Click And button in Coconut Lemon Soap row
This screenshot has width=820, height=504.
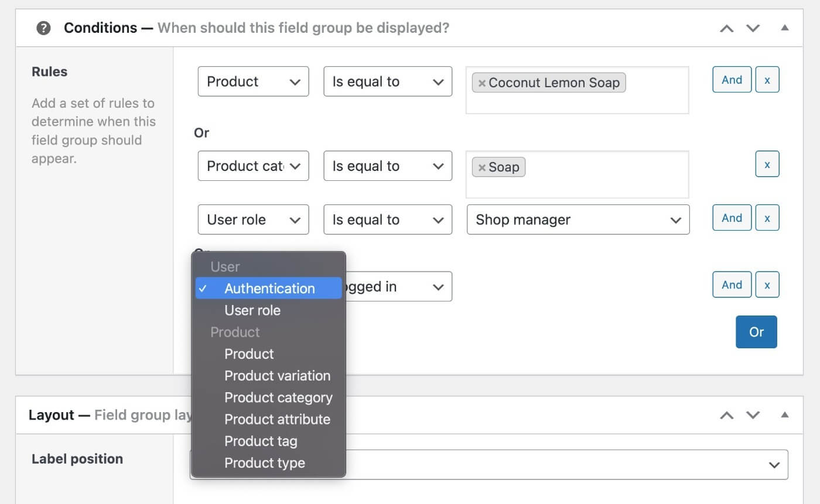[732, 80]
